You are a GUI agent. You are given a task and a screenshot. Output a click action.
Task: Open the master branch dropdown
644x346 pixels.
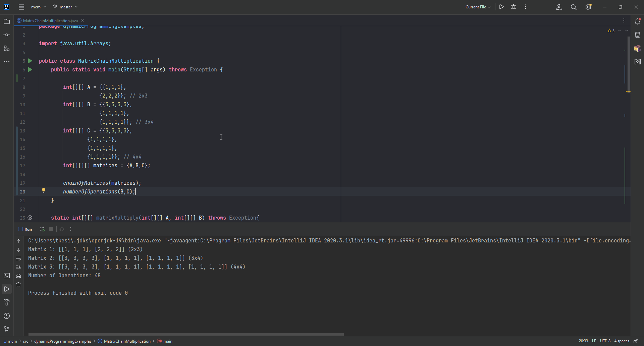pyautogui.click(x=65, y=7)
